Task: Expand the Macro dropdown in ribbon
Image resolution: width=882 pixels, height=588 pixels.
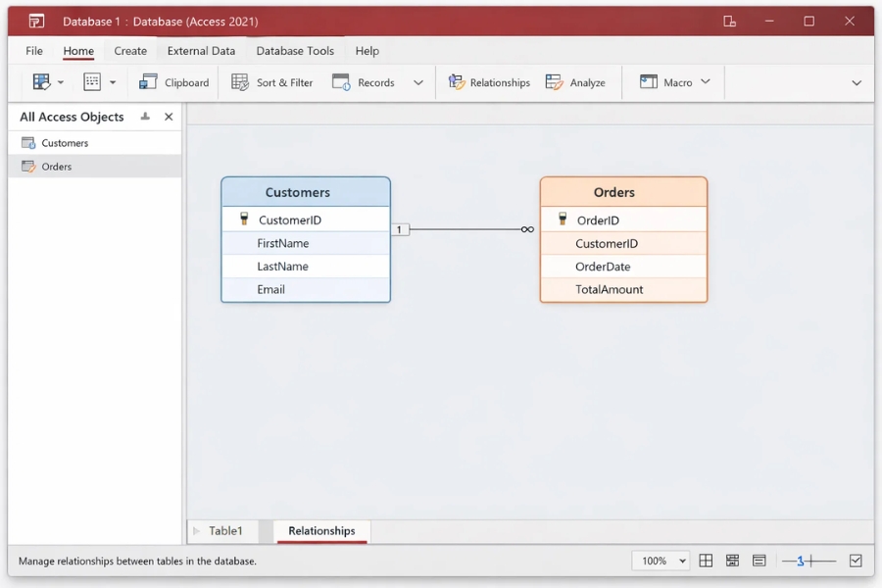Action: pyautogui.click(x=705, y=82)
